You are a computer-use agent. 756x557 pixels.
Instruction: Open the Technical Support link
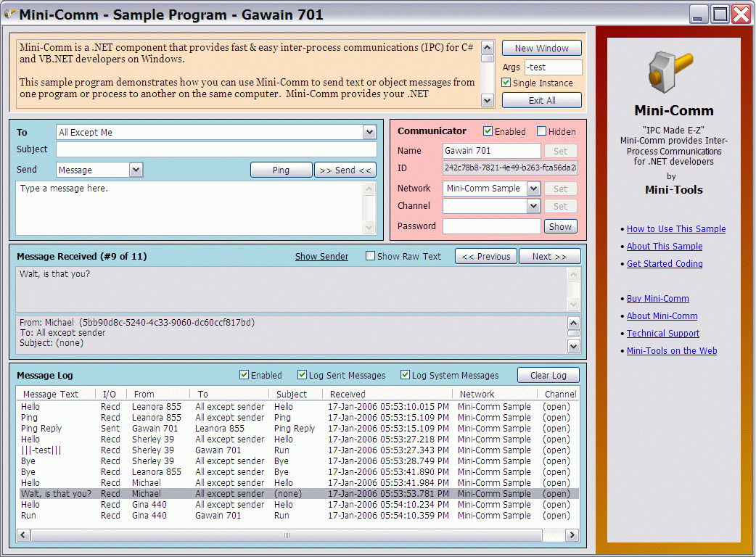click(663, 333)
